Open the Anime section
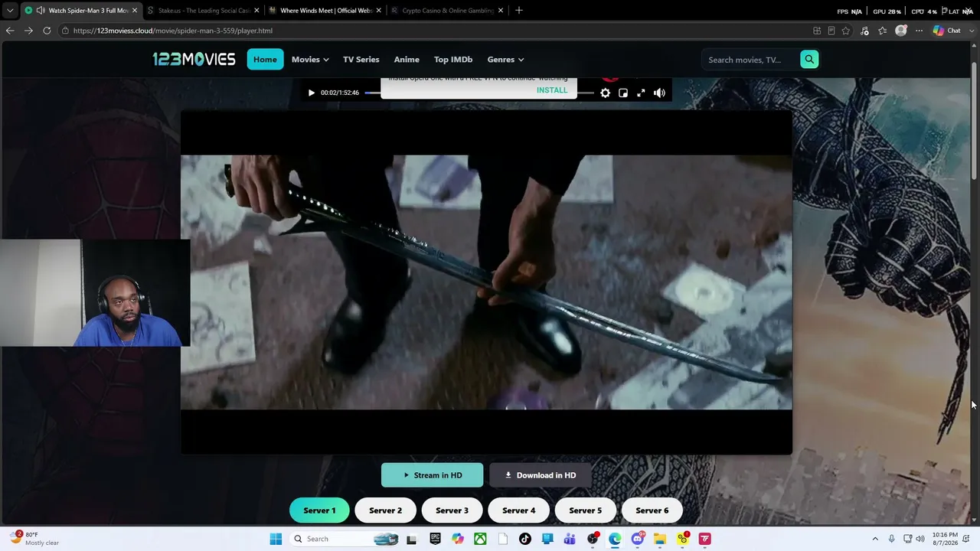 [x=407, y=60]
